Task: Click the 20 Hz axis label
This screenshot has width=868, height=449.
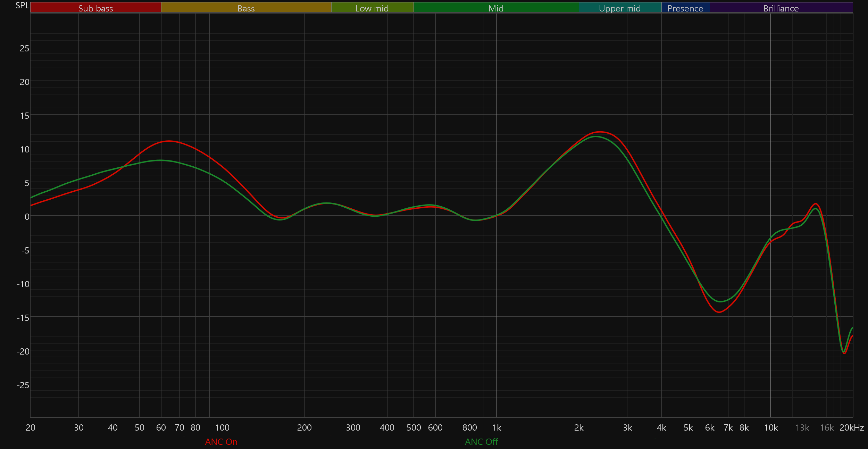Action: coord(31,427)
